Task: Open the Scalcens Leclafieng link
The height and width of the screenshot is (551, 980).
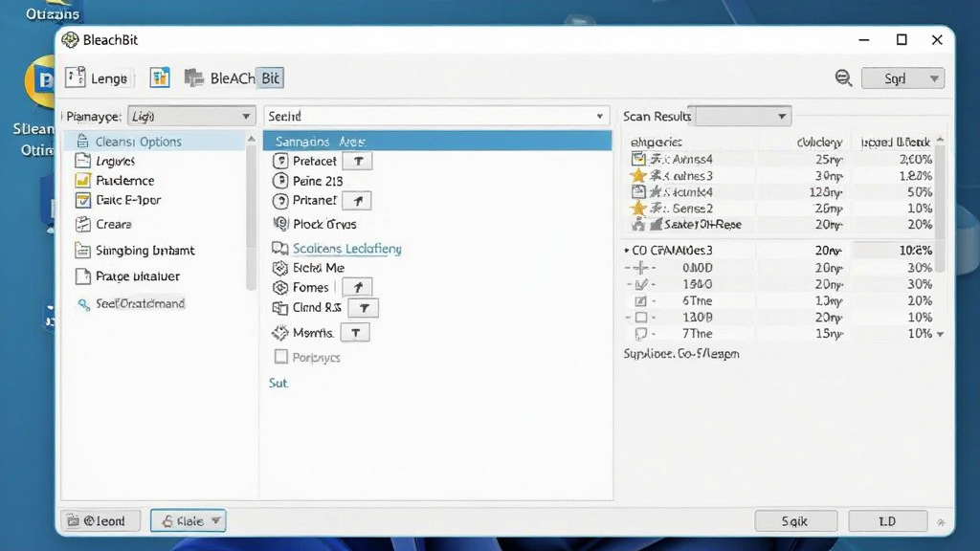Action: click(x=346, y=249)
